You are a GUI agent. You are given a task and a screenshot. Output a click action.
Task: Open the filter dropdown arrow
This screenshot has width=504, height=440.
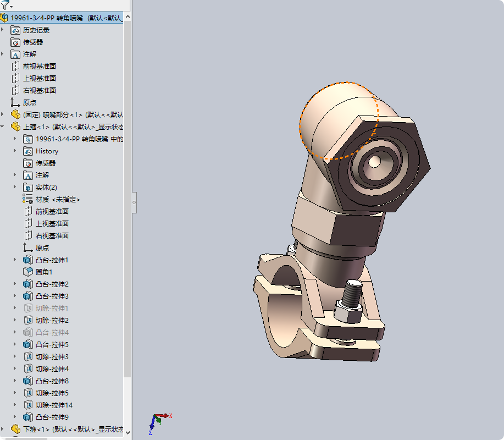point(11,7)
